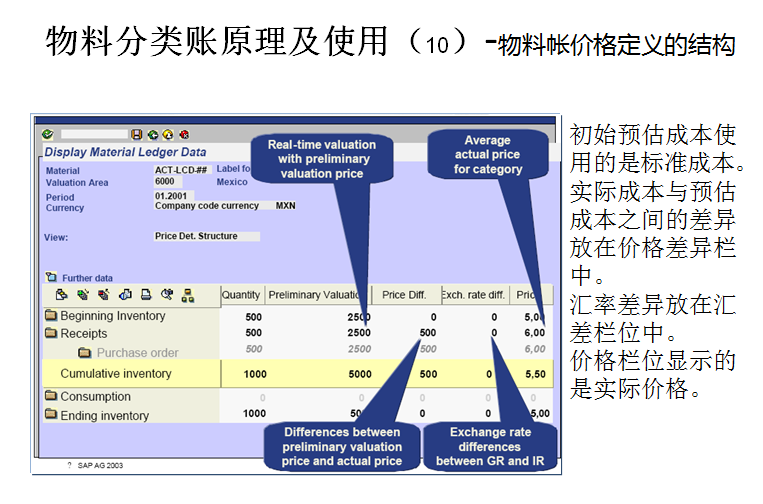
Task: Click the Quantity column header
Action: (x=241, y=295)
